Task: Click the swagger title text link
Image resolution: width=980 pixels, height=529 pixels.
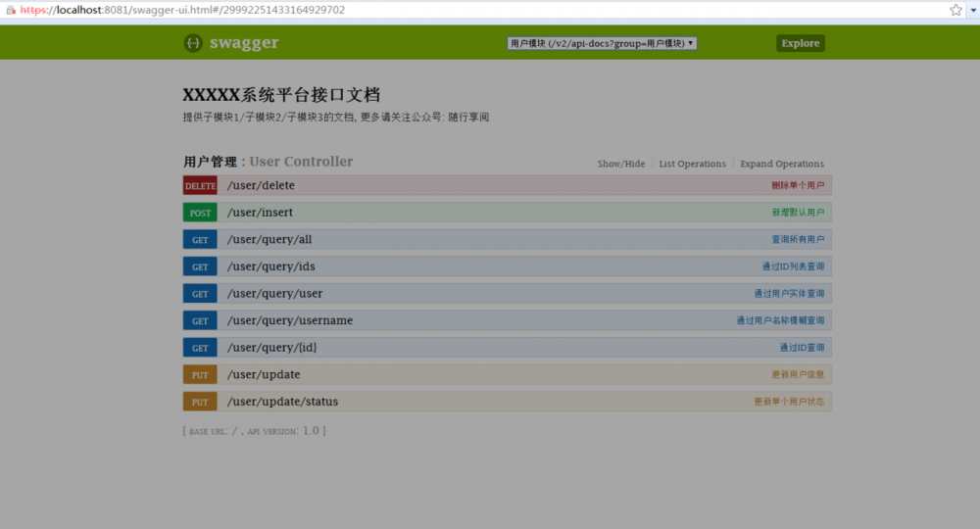Action: [x=244, y=42]
